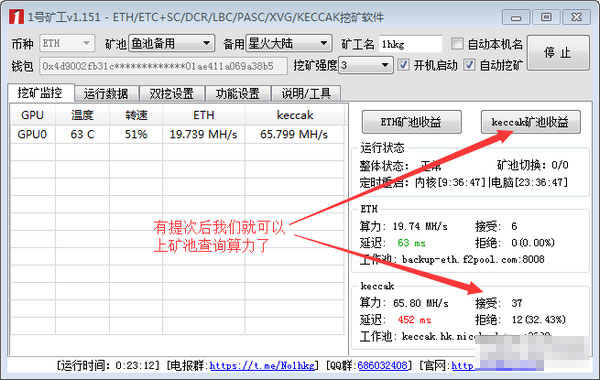Click the 63 C temperature cell
Screen dimensions: 600x380
pyautogui.click(x=82, y=134)
